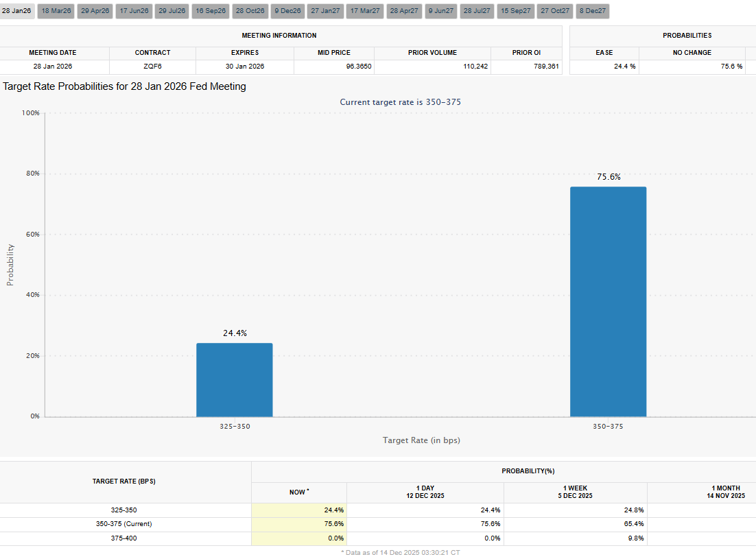Click the MID PRICE column header
756x559 pixels.
334,53
